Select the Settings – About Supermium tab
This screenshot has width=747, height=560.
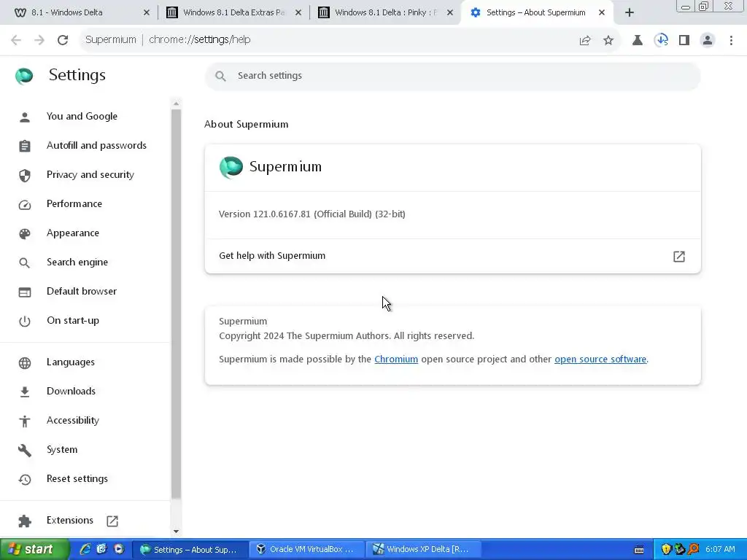[x=535, y=13]
